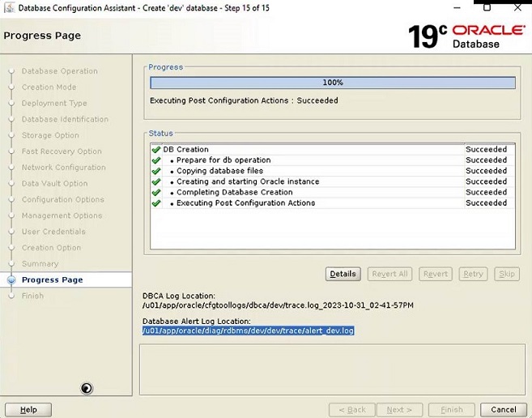Click Succeeded in Prepare for db operation row

[486, 160]
